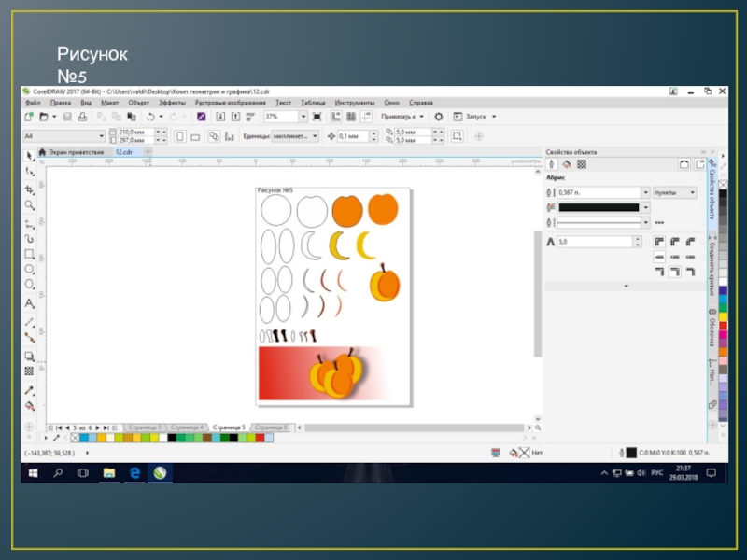Click the Save icon in toolbar
This screenshot has width=747, height=560.
pos(67,117)
